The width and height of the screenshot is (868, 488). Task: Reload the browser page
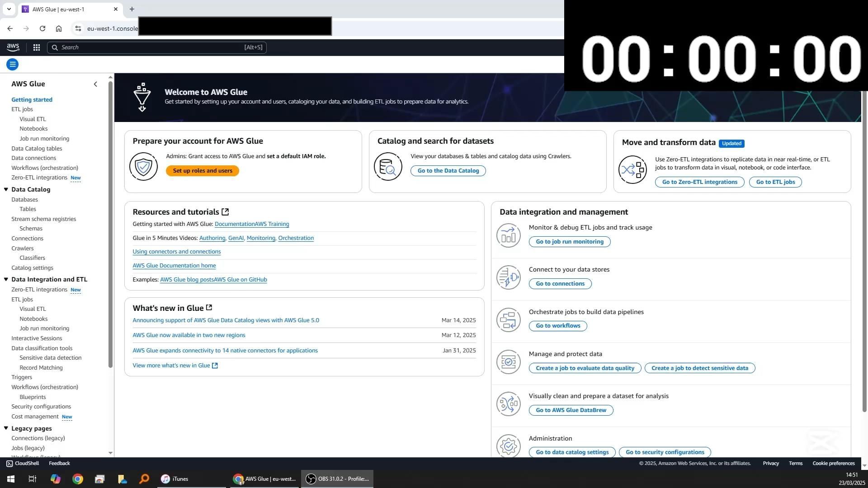pos(42,28)
